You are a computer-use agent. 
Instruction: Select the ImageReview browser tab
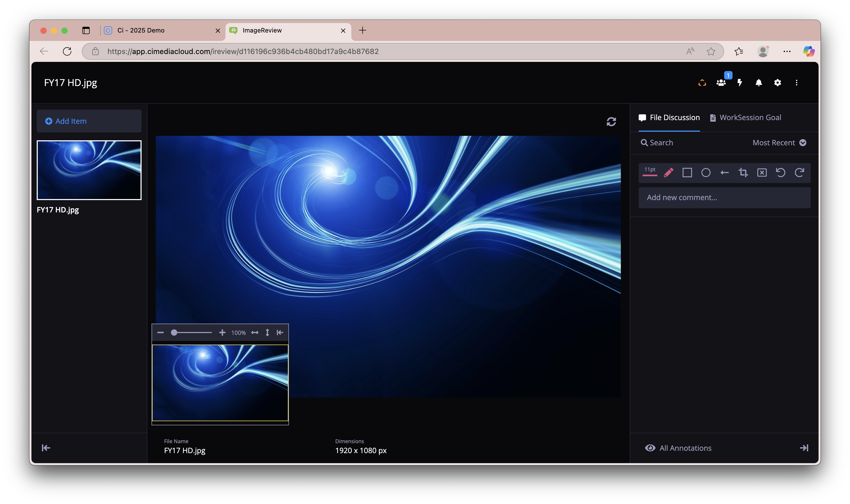[289, 30]
